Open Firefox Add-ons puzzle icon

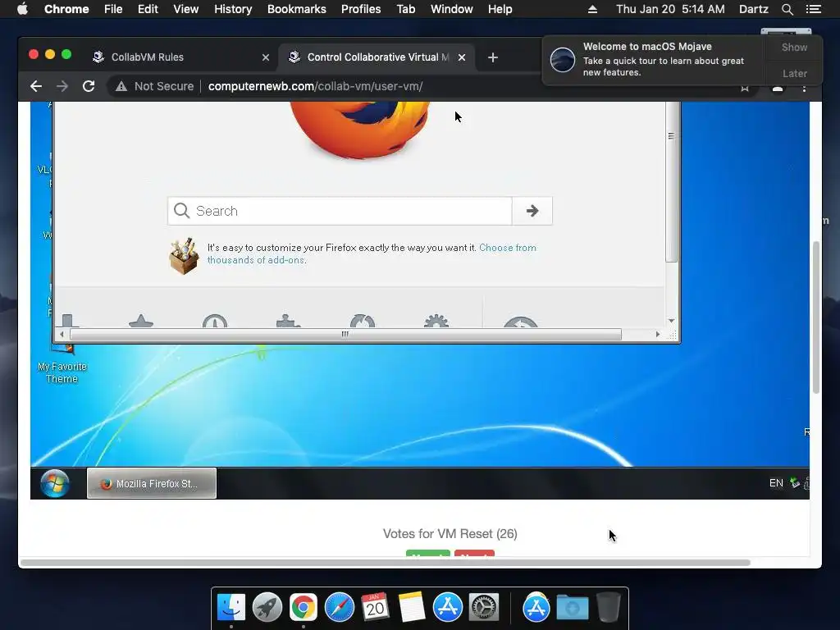288,321
